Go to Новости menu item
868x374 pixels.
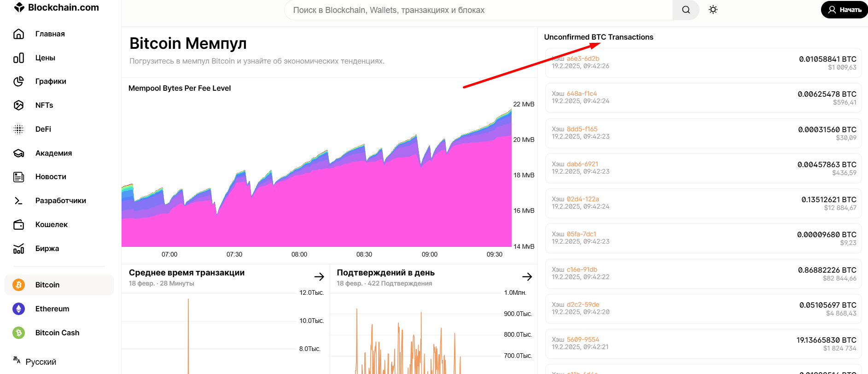click(51, 176)
